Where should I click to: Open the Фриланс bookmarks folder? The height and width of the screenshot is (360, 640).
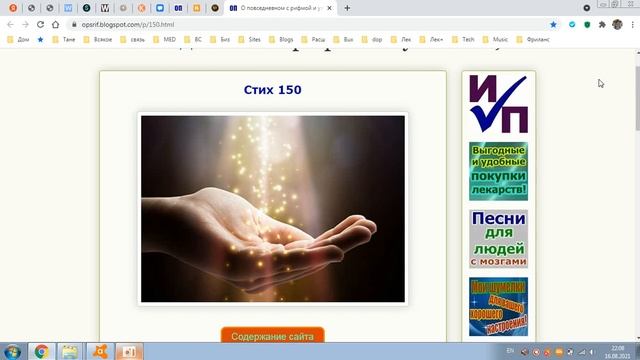(x=533, y=40)
